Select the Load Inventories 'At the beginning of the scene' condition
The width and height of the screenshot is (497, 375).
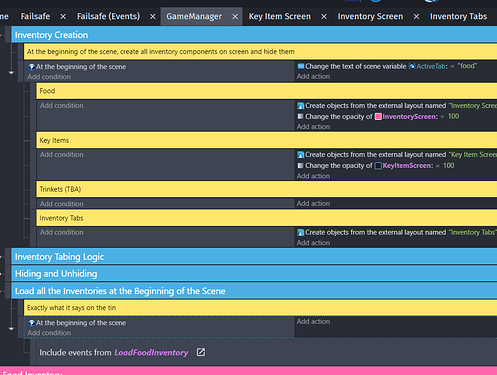pos(77,323)
